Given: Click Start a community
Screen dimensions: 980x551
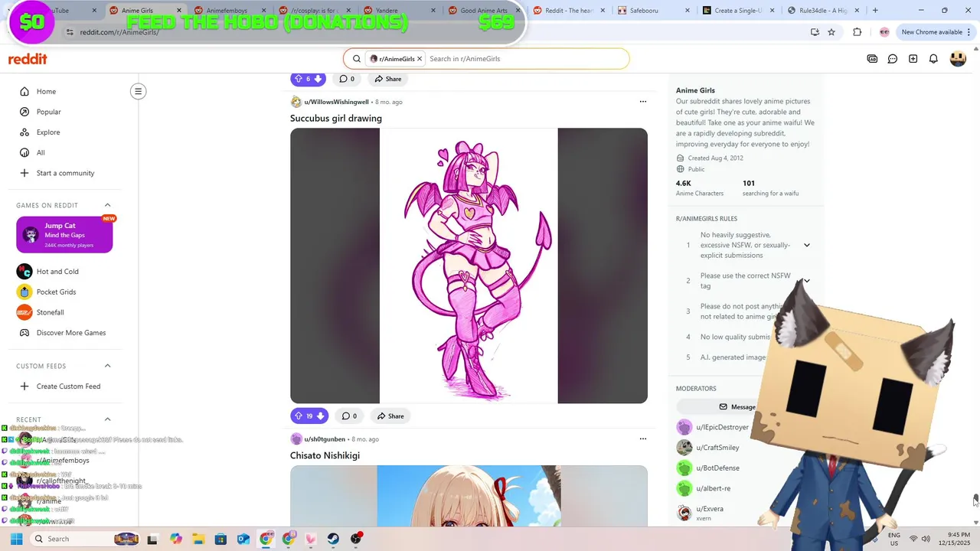Looking at the screenshot, I should tap(65, 173).
